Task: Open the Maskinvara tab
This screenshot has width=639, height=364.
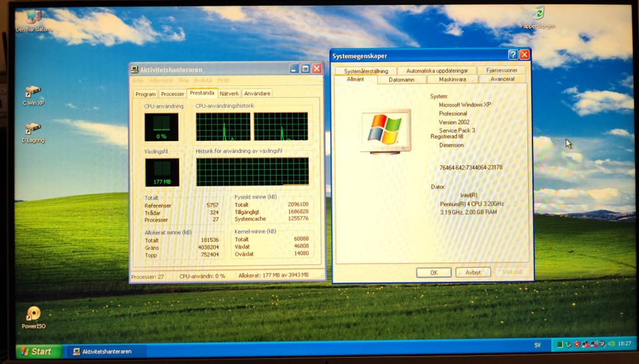Action: pos(452,79)
